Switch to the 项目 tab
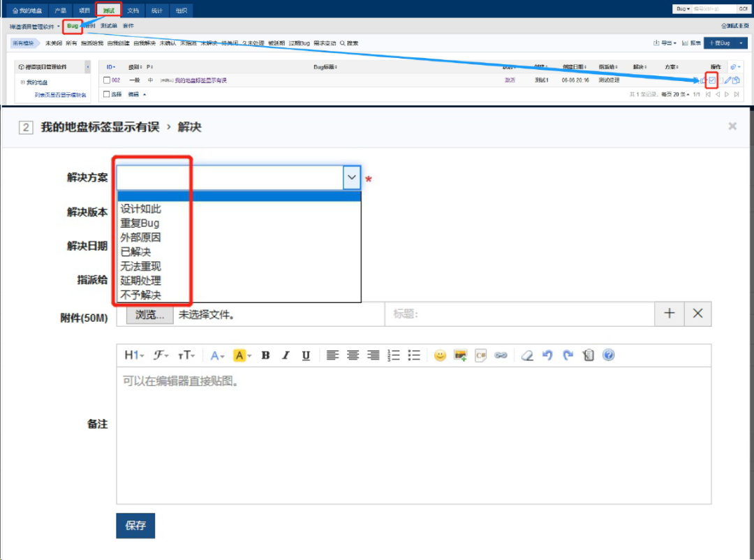Viewport: 754px width, 560px height. (84, 10)
